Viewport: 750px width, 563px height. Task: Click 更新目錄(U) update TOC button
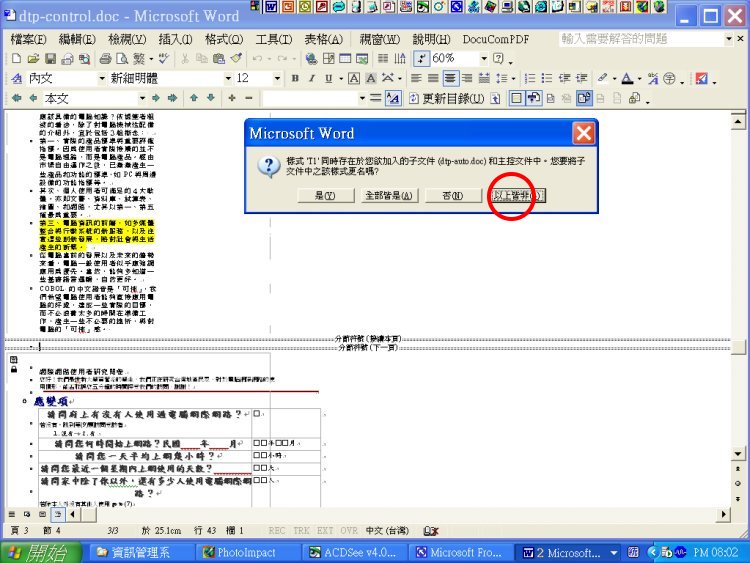pyautogui.click(x=447, y=99)
